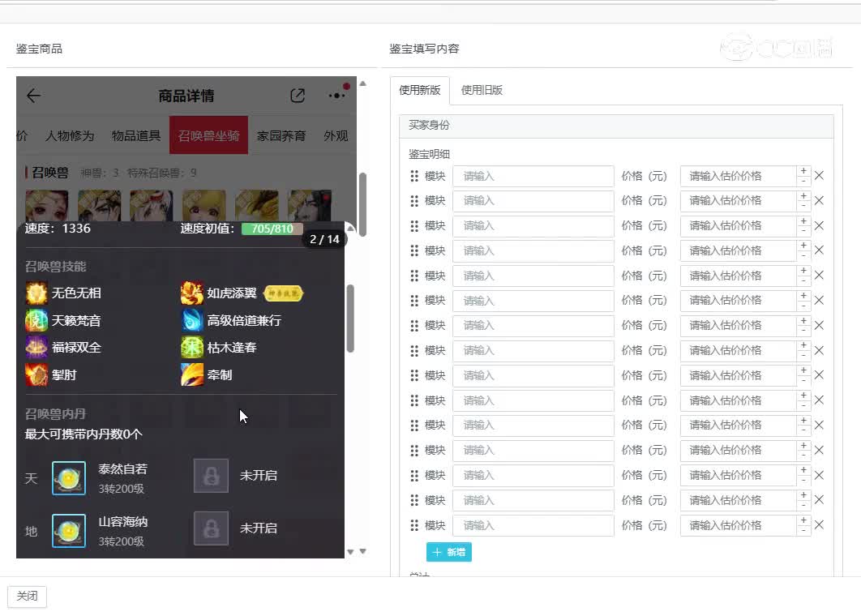Decrease first row price with minus stepper
The image size is (861, 616).
click(804, 182)
